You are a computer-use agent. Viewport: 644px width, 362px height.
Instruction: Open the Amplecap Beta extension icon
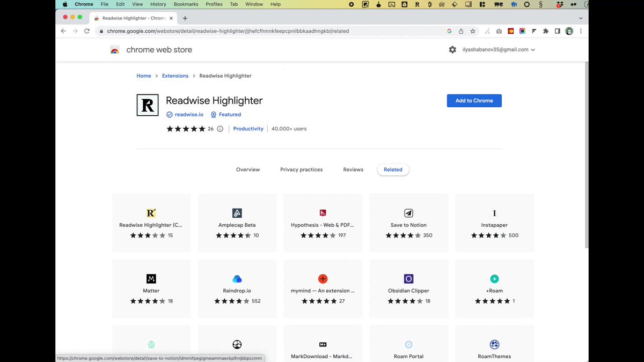(x=237, y=213)
